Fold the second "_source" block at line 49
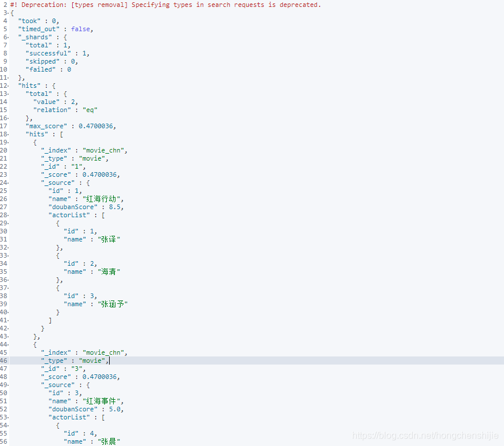The height and width of the screenshot is (446, 504). pyautogui.click(x=8, y=385)
